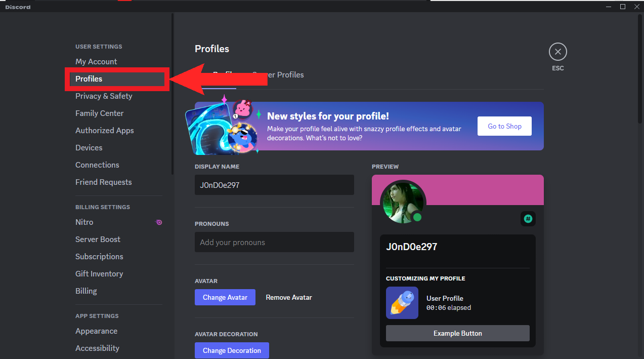
Task: Open Devices settings
Action: [89, 148]
